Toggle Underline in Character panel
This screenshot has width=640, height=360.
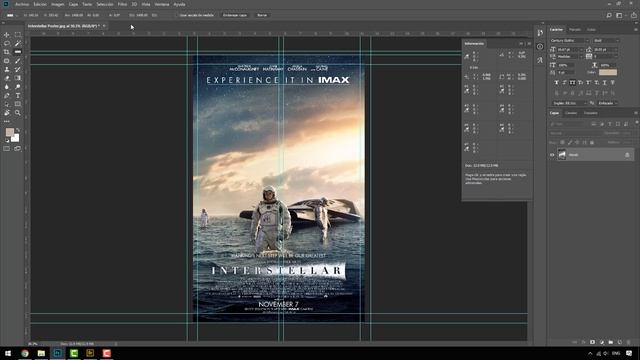pos(604,82)
